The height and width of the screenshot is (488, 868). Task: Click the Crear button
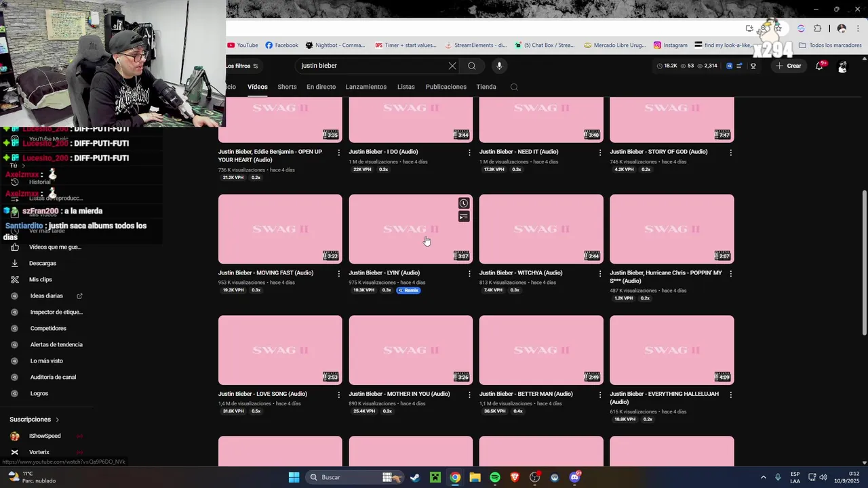coord(789,66)
